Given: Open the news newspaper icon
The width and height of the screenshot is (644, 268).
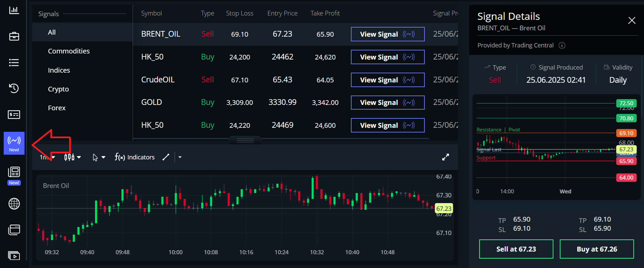Looking at the screenshot, I should point(14,173).
